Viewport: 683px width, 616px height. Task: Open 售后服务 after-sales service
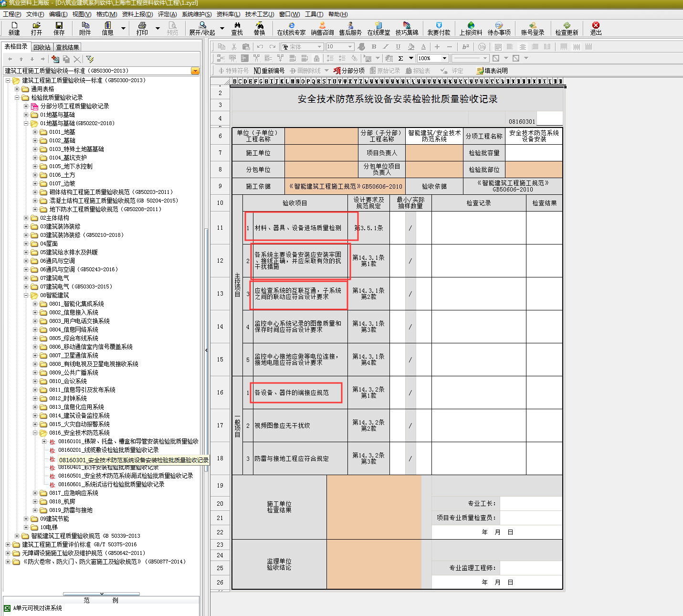click(x=350, y=28)
